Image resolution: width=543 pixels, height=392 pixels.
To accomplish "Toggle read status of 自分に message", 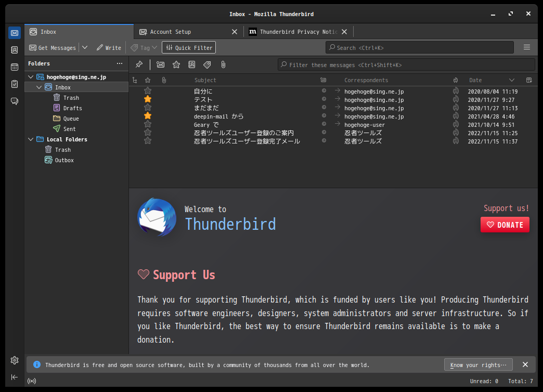I will 324,91.
